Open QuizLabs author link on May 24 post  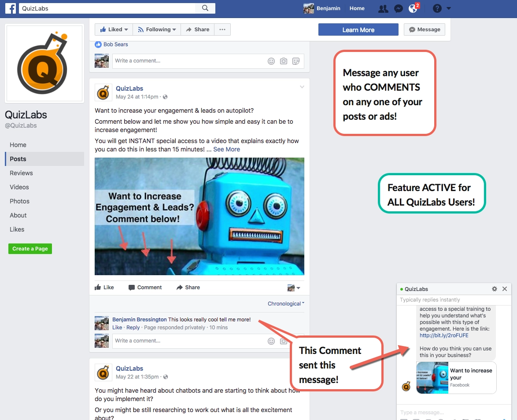(x=129, y=88)
